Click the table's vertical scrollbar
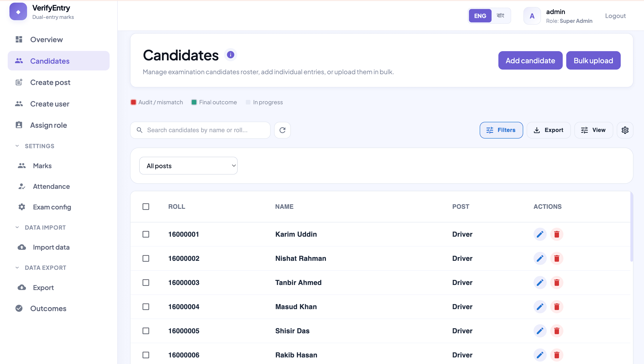This screenshot has height=364, width=644. 631,226
